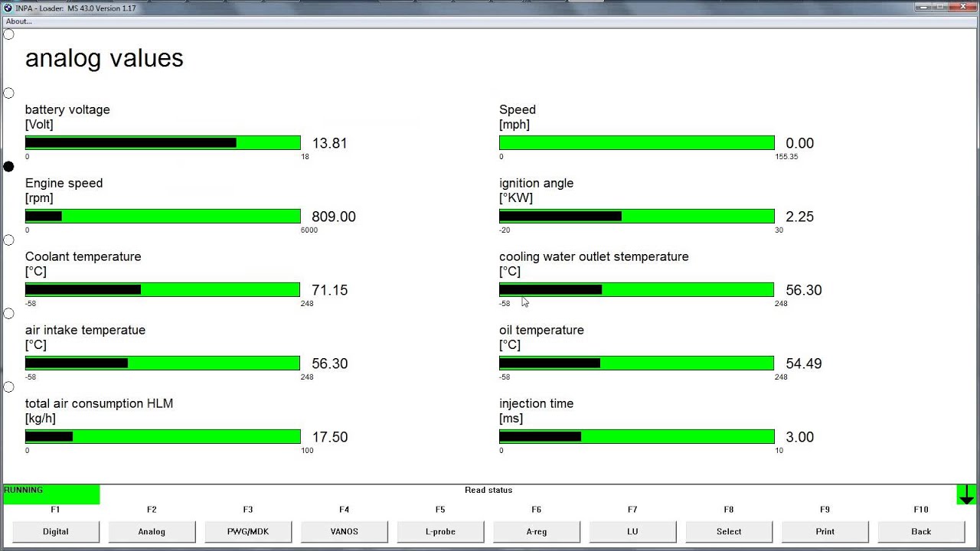The width and height of the screenshot is (980, 551).
Task: Click the green RUNNING status indicator
Action: 51,494
